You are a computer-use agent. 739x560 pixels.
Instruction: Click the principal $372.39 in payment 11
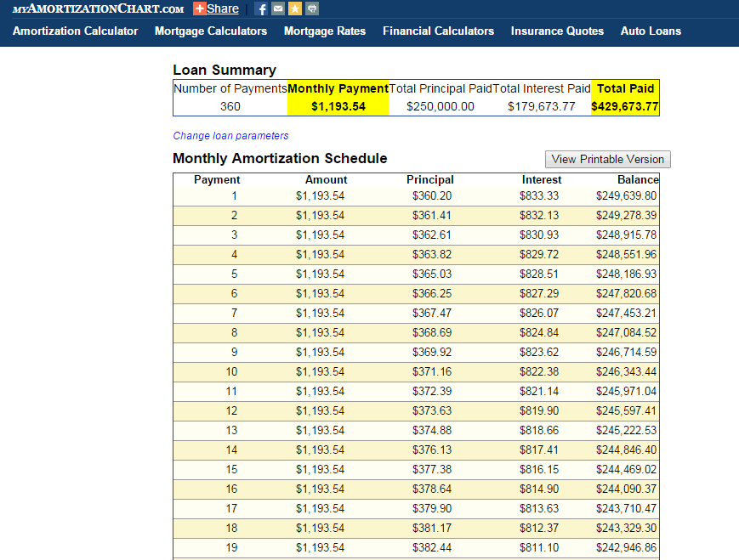coord(432,392)
